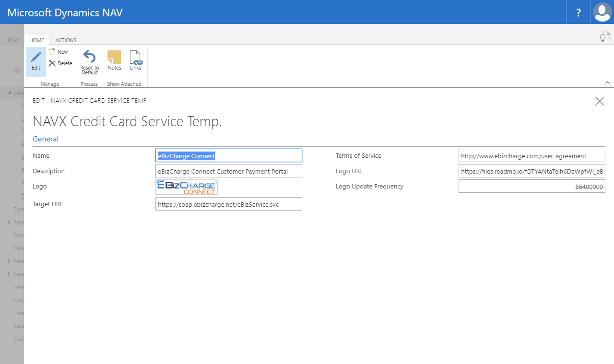614x364 pixels.
Task: Select the active HOME ribbon tab
Action: [37, 40]
